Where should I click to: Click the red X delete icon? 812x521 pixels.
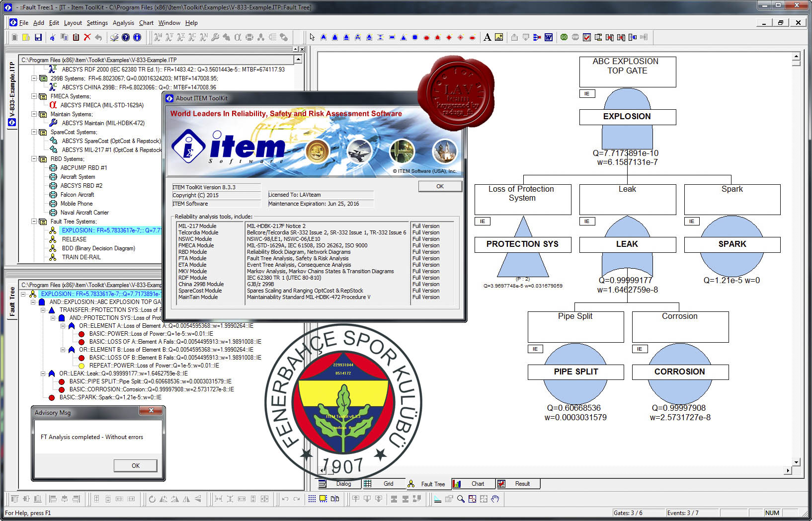pyautogui.click(x=87, y=37)
